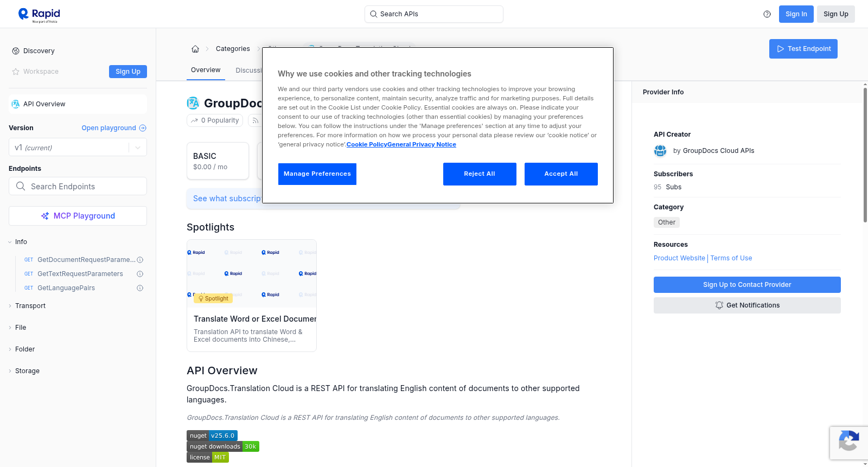Screen dimensions: 868x467
Task: Expand the Folder endpoint group
Action: pos(22,349)
